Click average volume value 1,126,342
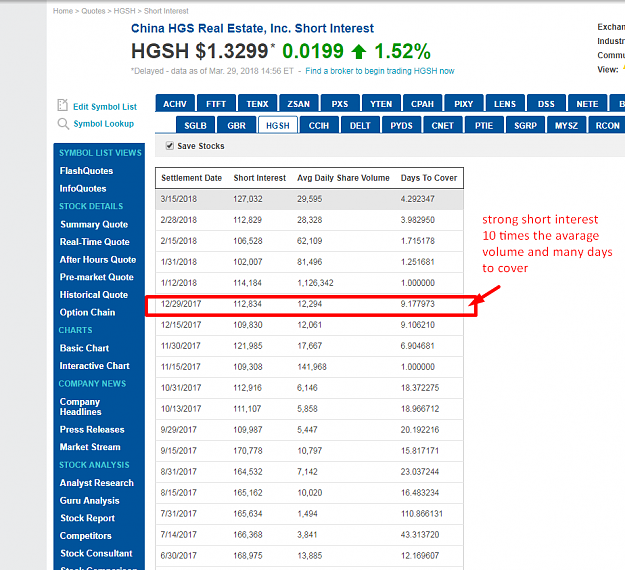This screenshot has width=625, height=570. [315, 283]
